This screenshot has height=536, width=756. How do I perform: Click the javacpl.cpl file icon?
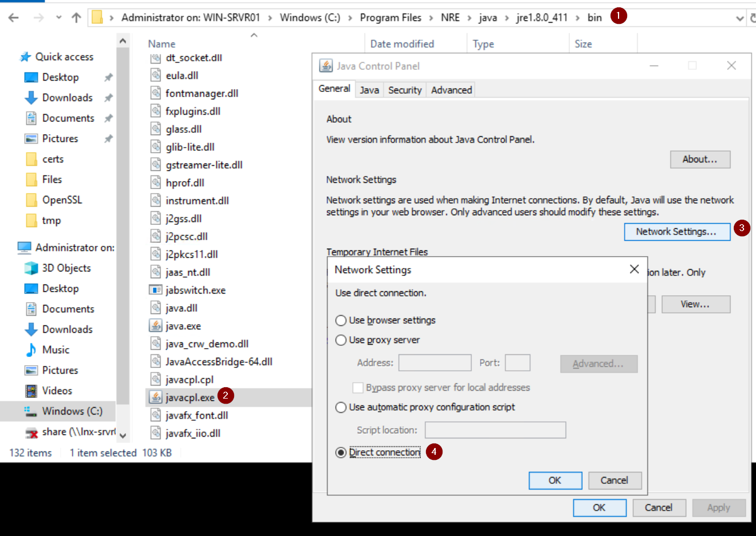156,379
